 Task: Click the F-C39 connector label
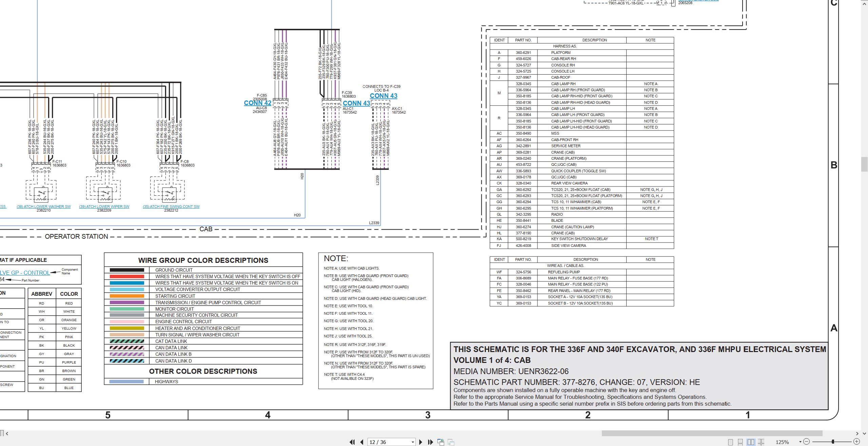coord(347,93)
